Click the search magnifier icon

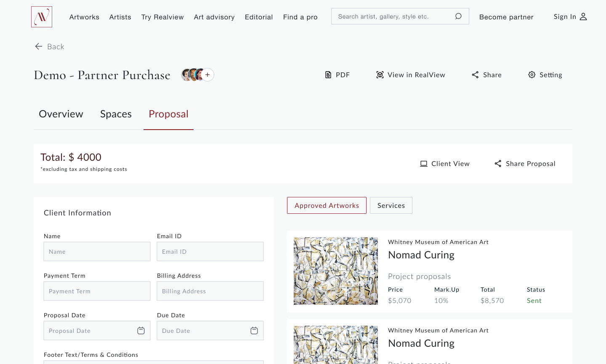click(458, 16)
